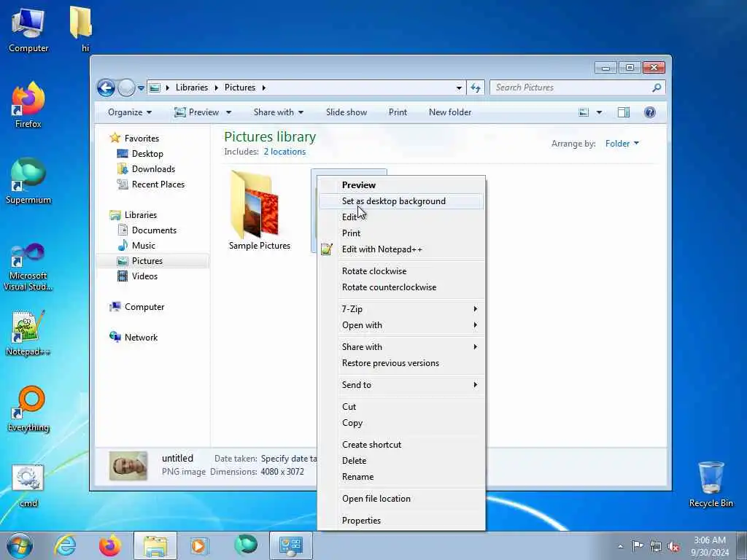
Task: Click the Explorer back arrow button
Action: 106,87
